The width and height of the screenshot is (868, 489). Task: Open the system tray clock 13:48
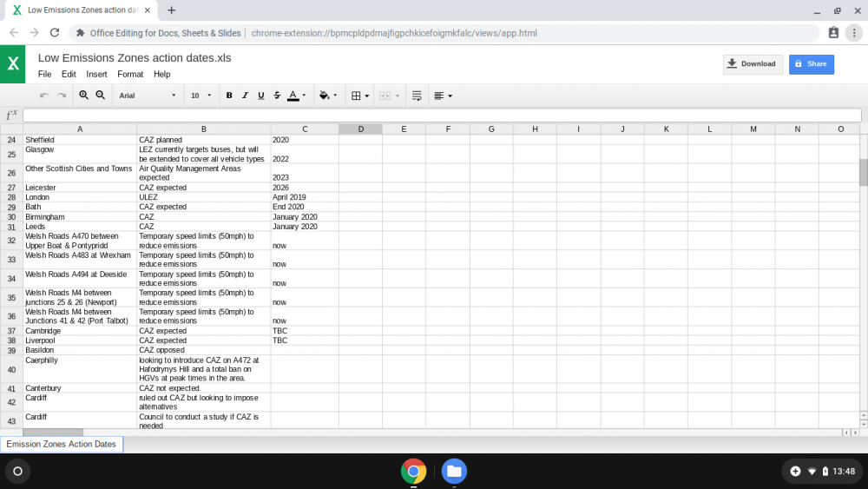click(x=844, y=472)
